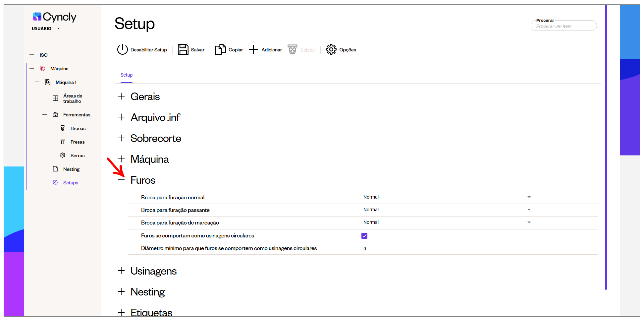The height and width of the screenshot is (319, 644).
Task: Open the USUÁRIO dropdown menu
Action: [x=46, y=29]
